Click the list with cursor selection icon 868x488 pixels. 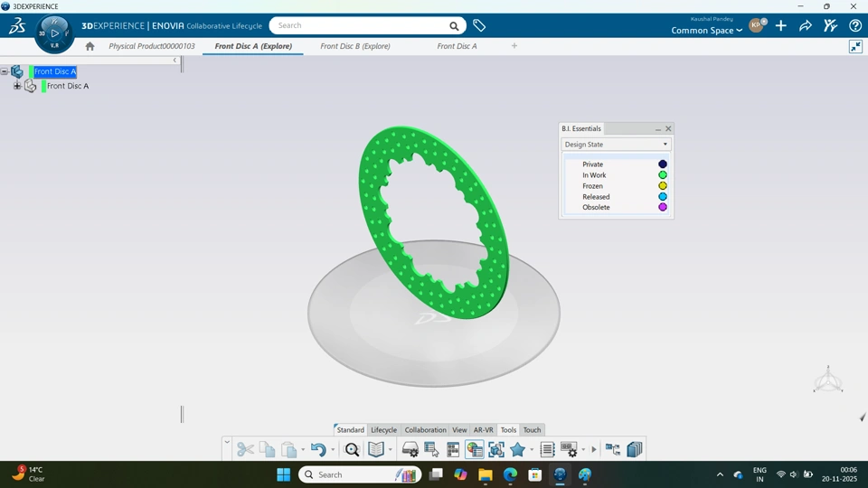431,449
